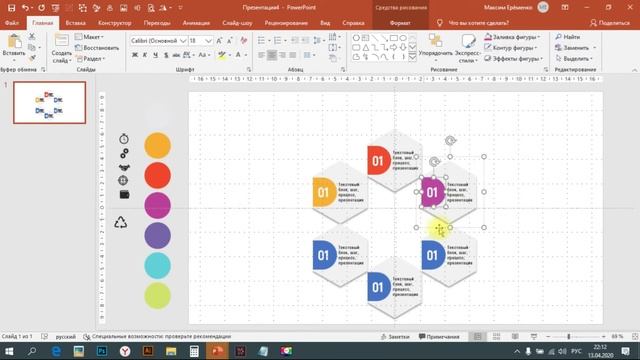The height and width of the screenshot is (360, 640).
Task: Toggle Comments (Примечания) pane
Action: (x=439, y=336)
